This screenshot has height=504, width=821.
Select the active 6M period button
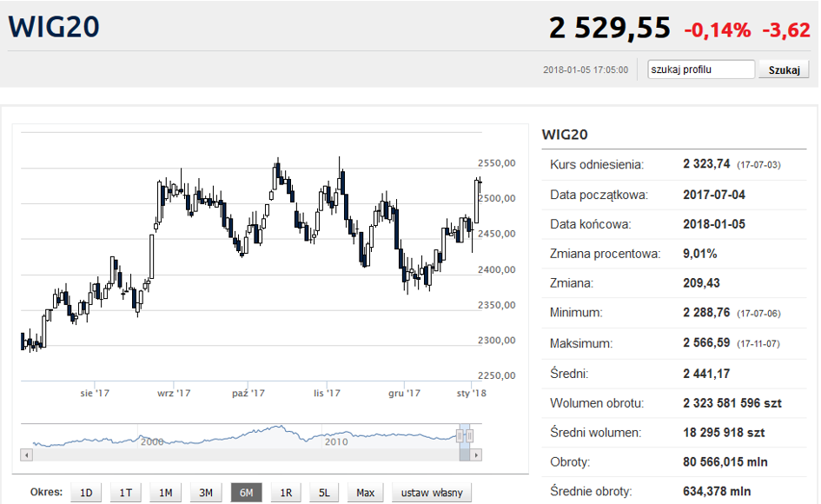pos(246,493)
